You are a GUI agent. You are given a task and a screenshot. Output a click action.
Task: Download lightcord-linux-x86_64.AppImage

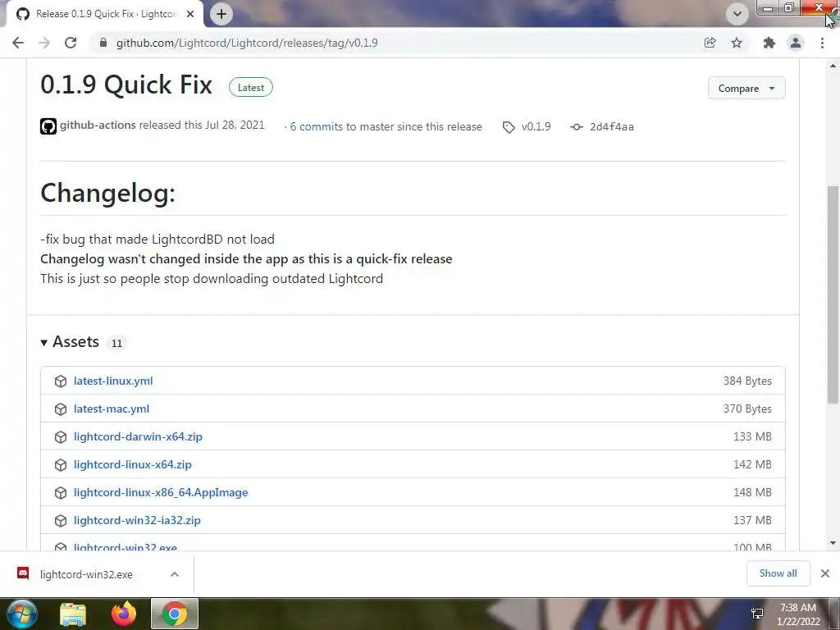[x=161, y=492]
